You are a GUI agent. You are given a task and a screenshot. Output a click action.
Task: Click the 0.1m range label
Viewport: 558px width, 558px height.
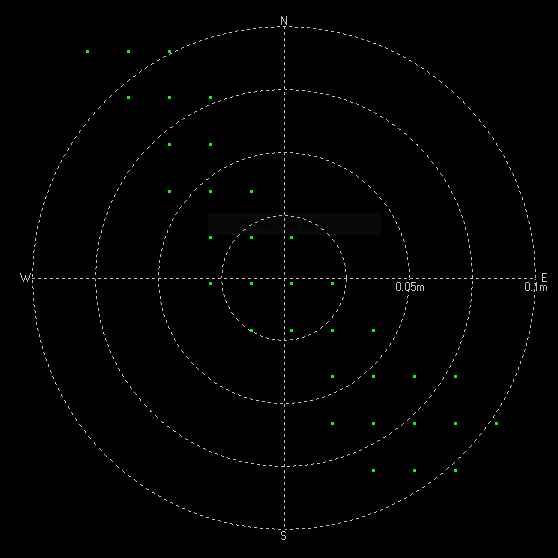tap(536, 287)
